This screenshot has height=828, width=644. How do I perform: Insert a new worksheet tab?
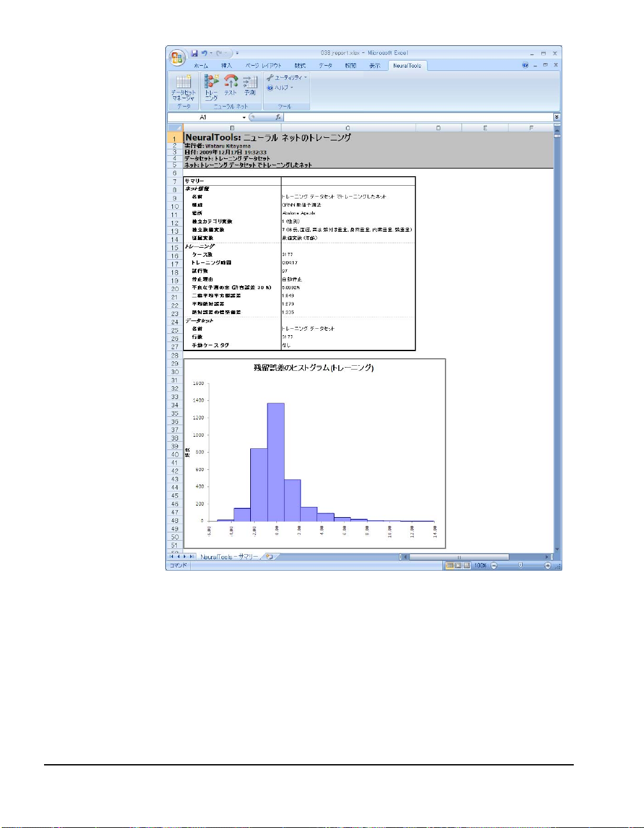pyautogui.click(x=270, y=557)
